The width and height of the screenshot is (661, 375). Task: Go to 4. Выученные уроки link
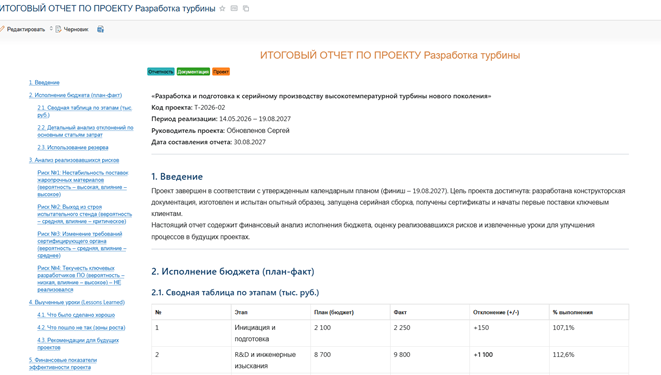coord(77,302)
